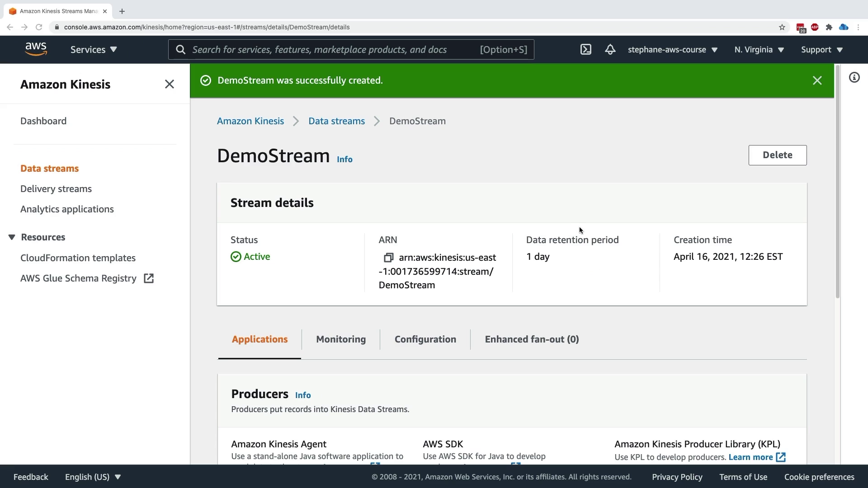868x488 pixels.
Task: Open the info panel circle icon
Action: pyautogui.click(x=854, y=78)
